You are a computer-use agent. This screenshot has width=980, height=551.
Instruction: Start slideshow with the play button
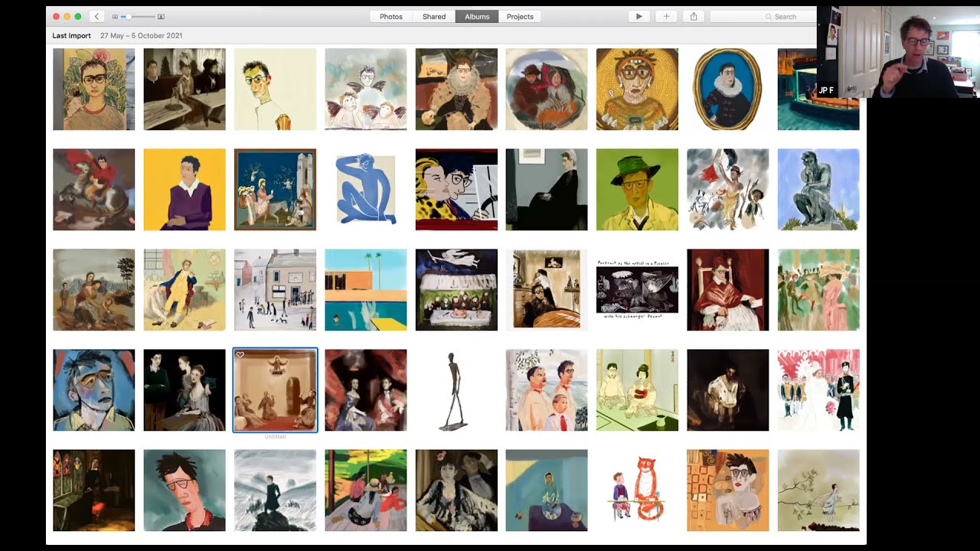click(639, 16)
